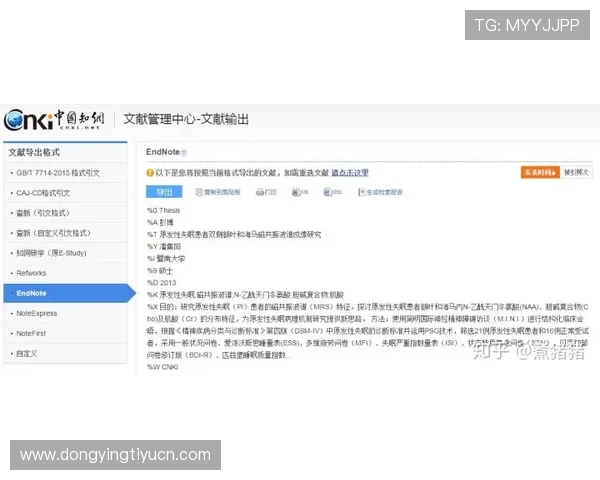Export as doc file
The image size is (600, 480).
click(x=333, y=192)
